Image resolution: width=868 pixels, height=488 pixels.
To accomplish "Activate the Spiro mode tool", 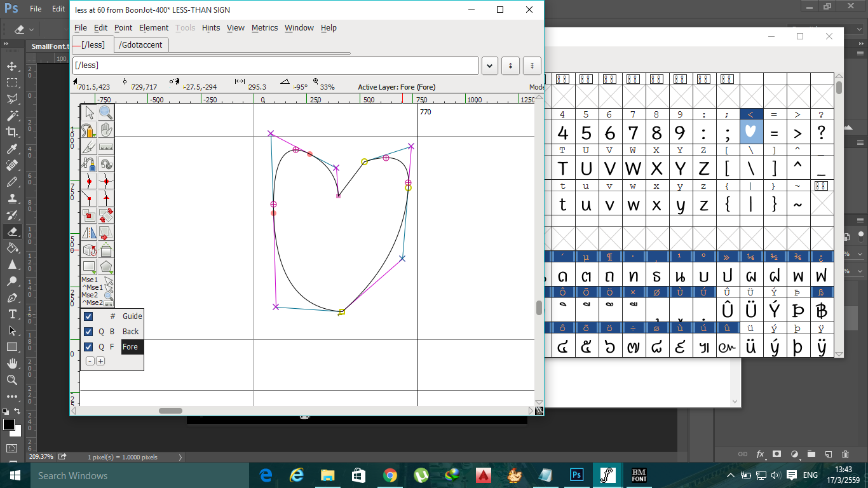I will pos(106,165).
